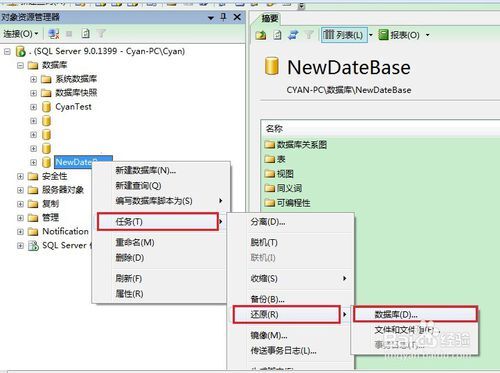Open the 连接(O) dropdown in Object Explorer
500x373 pixels.
(21, 34)
